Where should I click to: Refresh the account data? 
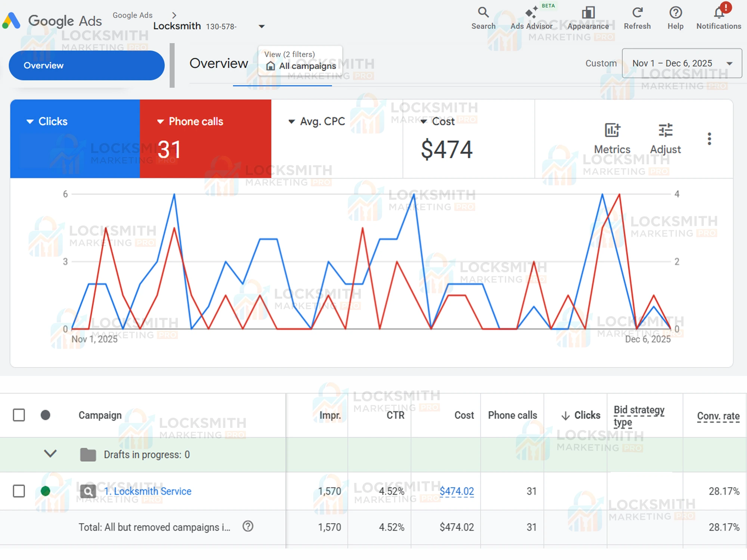point(637,16)
